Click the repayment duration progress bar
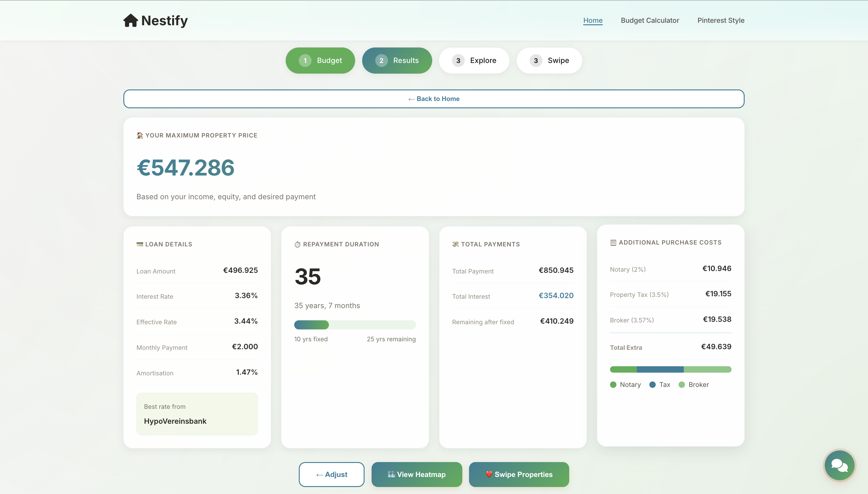This screenshot has width=868, height=494. 355,325
